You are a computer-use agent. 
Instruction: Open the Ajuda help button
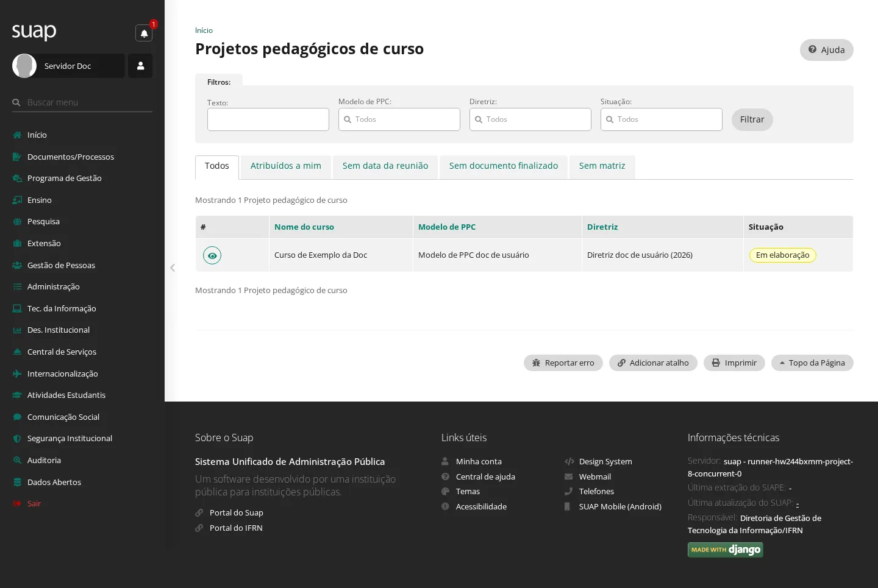[826, 50]
